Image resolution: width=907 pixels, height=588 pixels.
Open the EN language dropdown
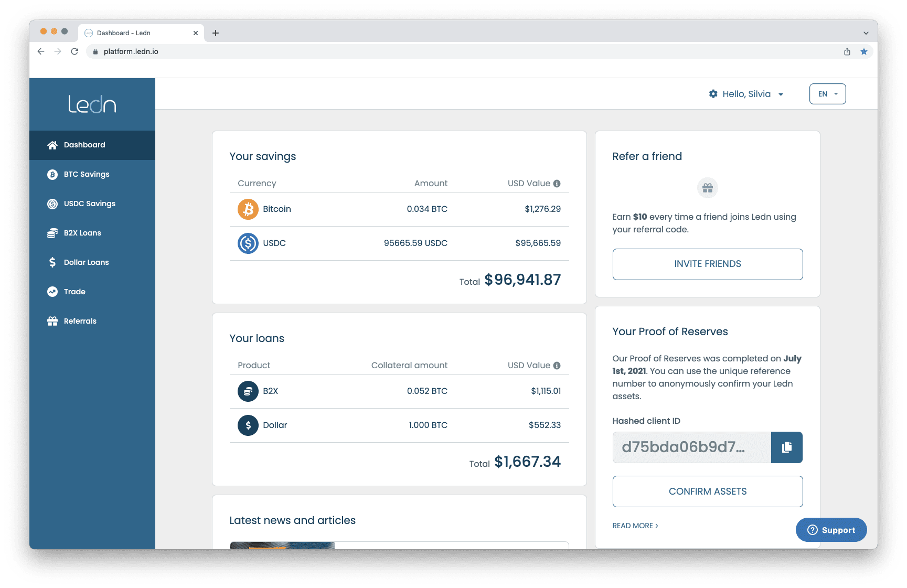coord(828,94)
